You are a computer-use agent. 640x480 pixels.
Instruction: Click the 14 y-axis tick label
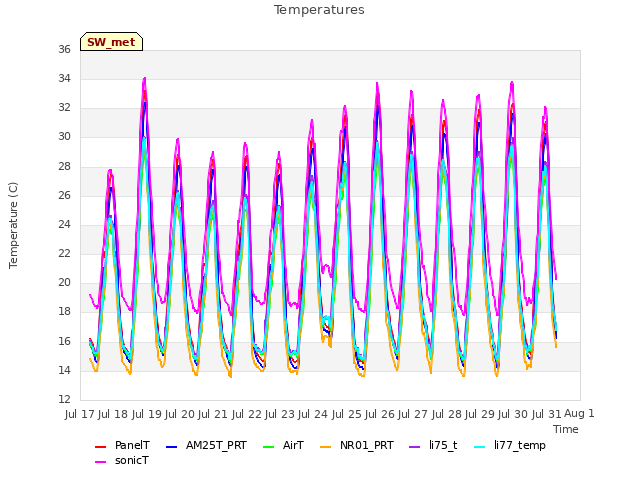pos(64,371)
